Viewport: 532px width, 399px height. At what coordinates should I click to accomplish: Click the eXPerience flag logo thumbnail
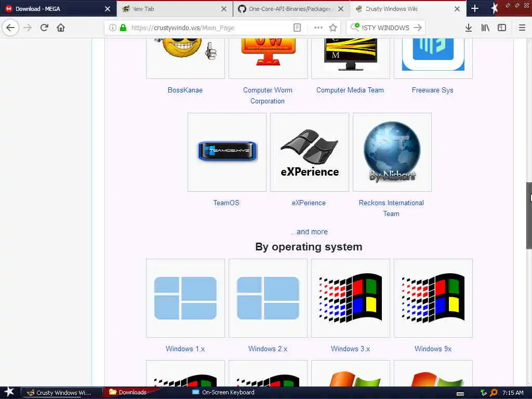click(x=310, y=152)
